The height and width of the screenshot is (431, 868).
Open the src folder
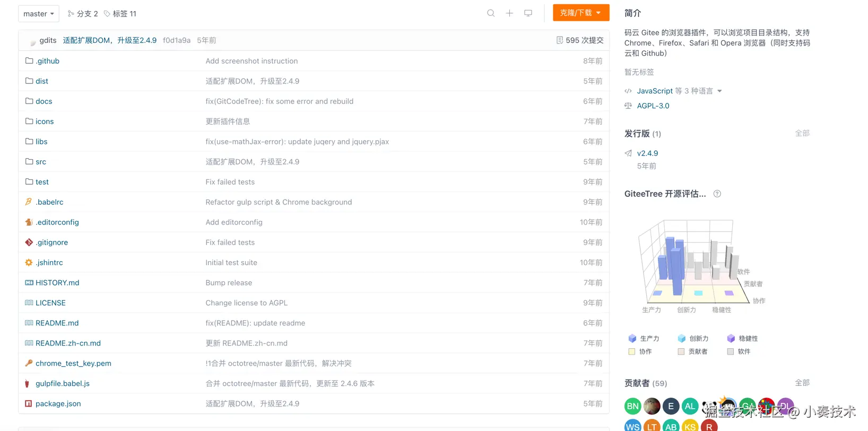click(x=41, y=162)
